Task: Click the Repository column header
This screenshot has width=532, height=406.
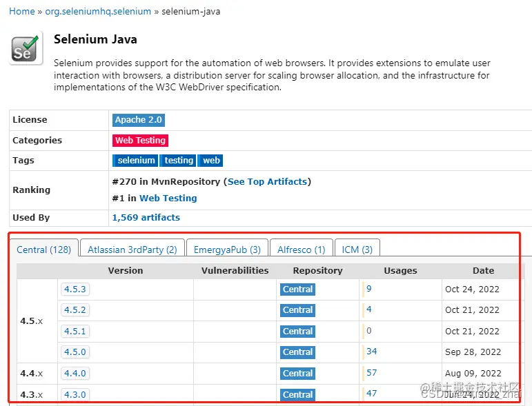Action: pyautogui.click(x=317, y=270)
